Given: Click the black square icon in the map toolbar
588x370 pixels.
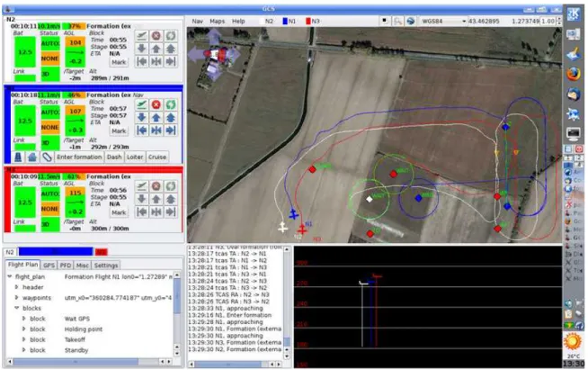Looking at the screenshot, I should click(x=385, y=21).
